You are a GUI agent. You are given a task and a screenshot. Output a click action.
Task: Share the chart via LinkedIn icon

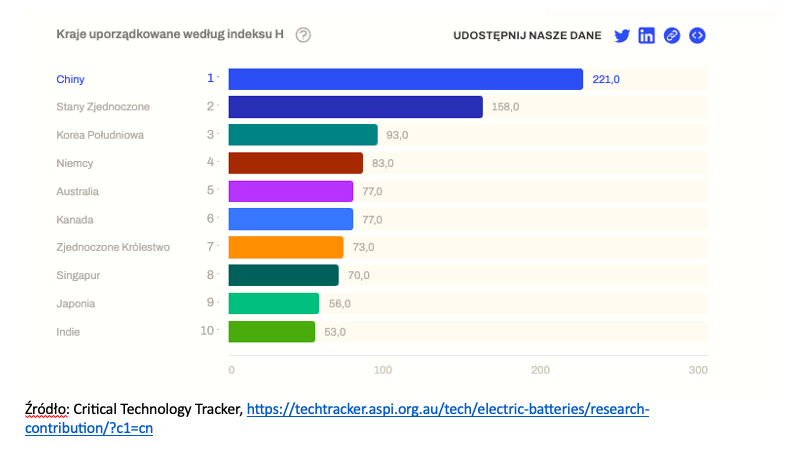click(x=647, y=36)
